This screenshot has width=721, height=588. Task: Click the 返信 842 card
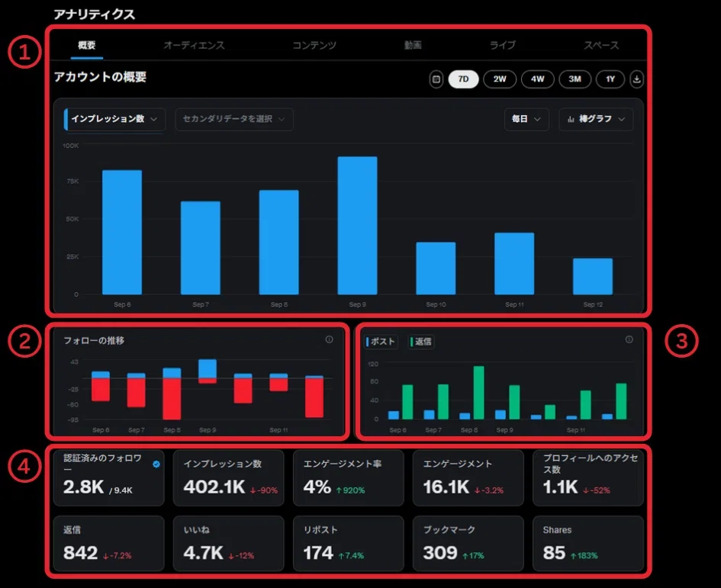click(108, 544)
